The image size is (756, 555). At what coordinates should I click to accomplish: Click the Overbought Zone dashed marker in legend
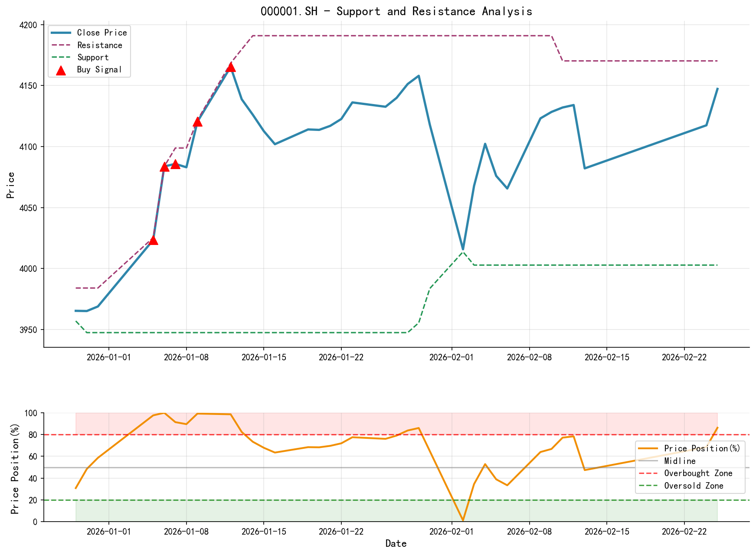649,473
